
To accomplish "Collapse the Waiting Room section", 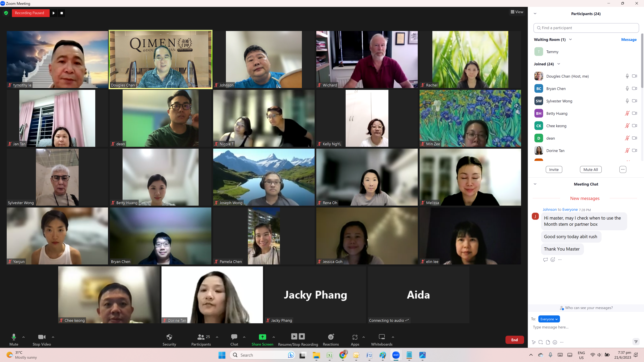I will pyautogui.click(x=570, y=40).
